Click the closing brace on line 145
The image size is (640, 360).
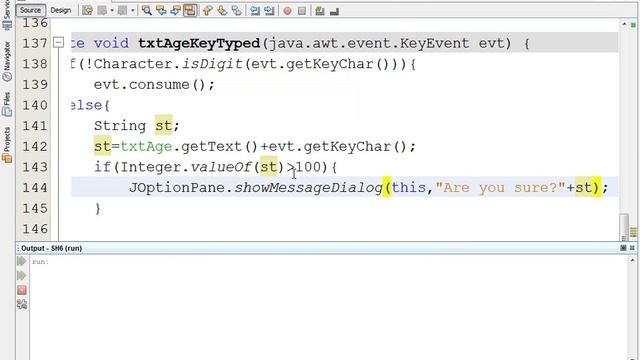(x=98, y=209)
